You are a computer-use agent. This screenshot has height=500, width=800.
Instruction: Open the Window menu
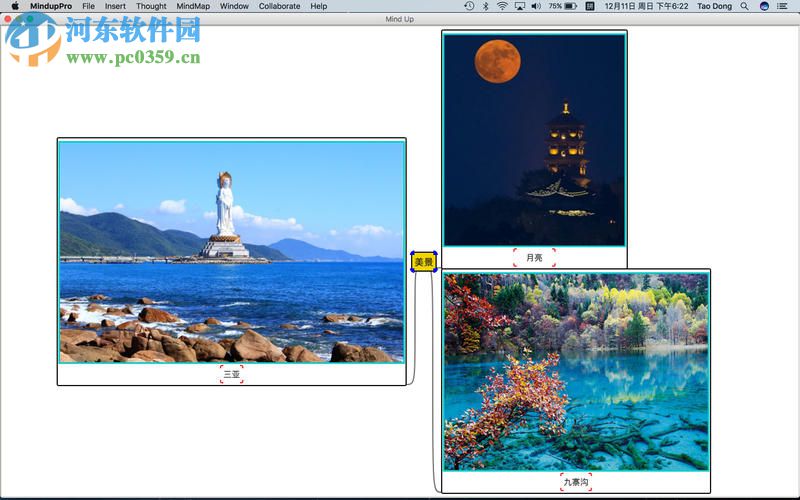(234, 6)
